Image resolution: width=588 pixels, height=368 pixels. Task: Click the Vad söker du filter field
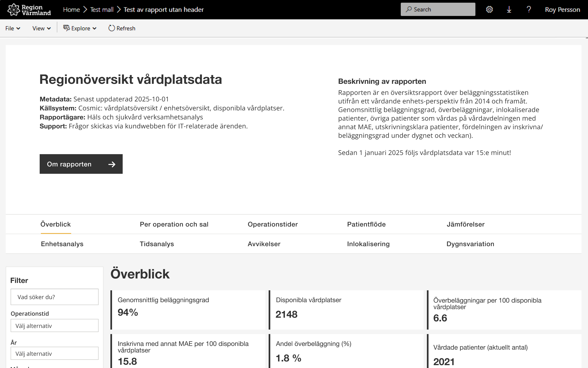[x=54, y=297]
